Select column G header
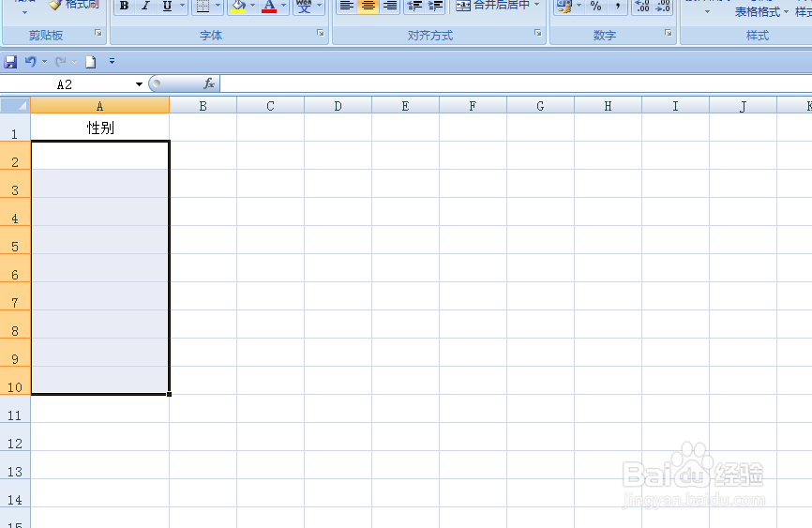This screenshot has height=528, width=812. pos(540,106)
